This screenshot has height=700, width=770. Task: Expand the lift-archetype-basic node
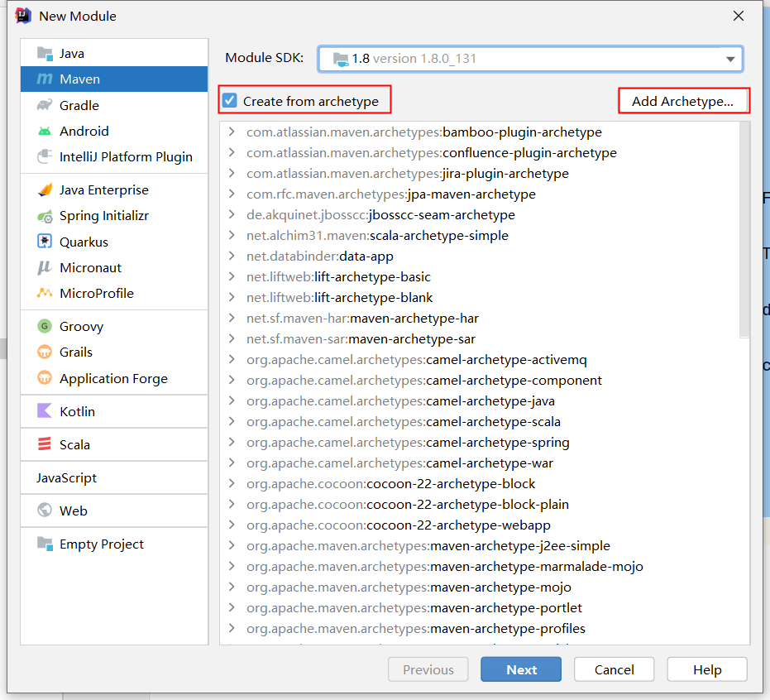(x=232, y=276)
